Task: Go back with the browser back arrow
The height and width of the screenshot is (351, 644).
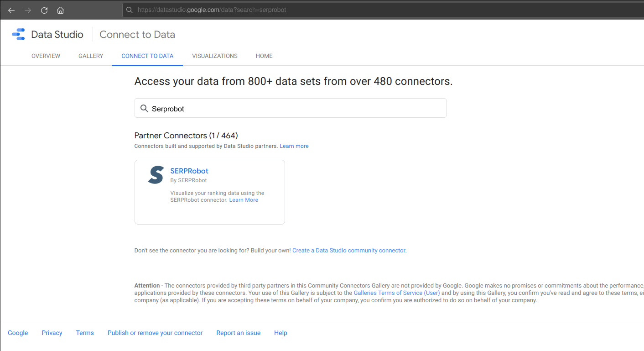Action: [11, 10]
